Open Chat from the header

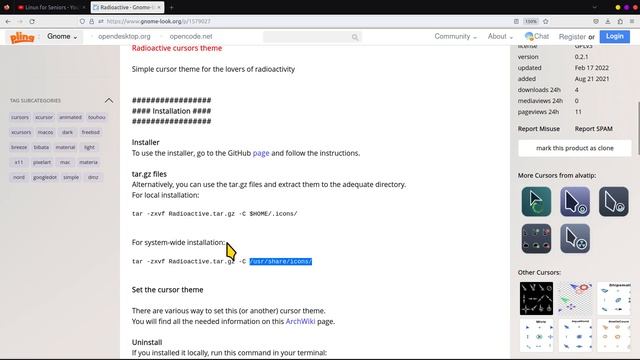coord(537,36)
